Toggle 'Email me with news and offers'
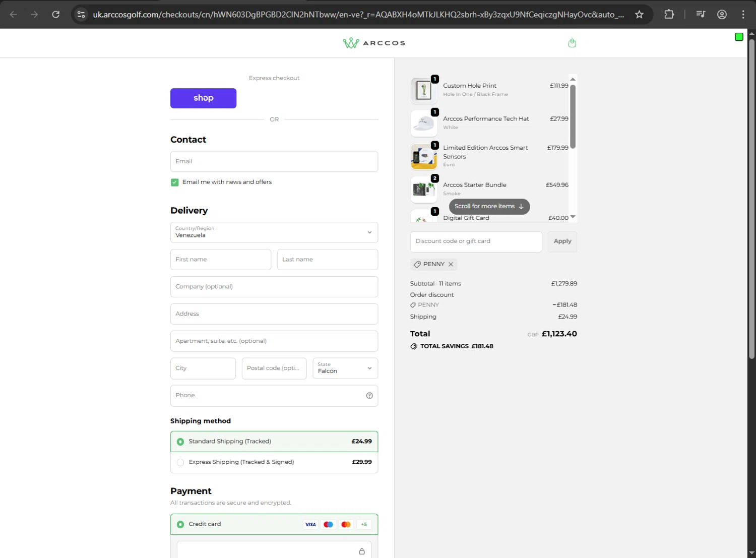 pos(174,182)
